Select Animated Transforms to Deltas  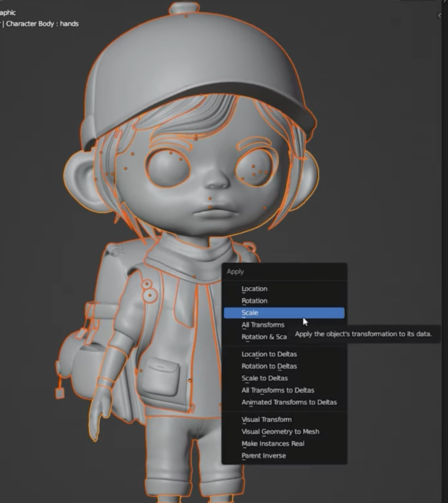tap(289, 402)
